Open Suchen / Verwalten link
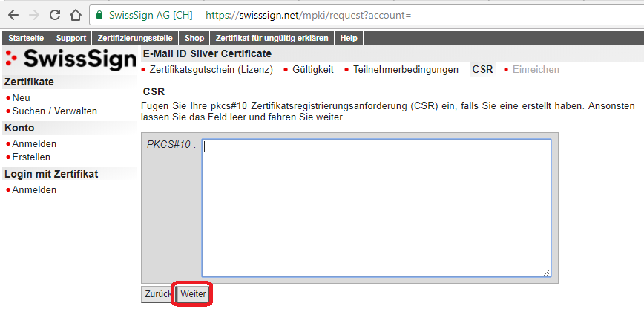 pyautogui.click(x=55, y=111)
